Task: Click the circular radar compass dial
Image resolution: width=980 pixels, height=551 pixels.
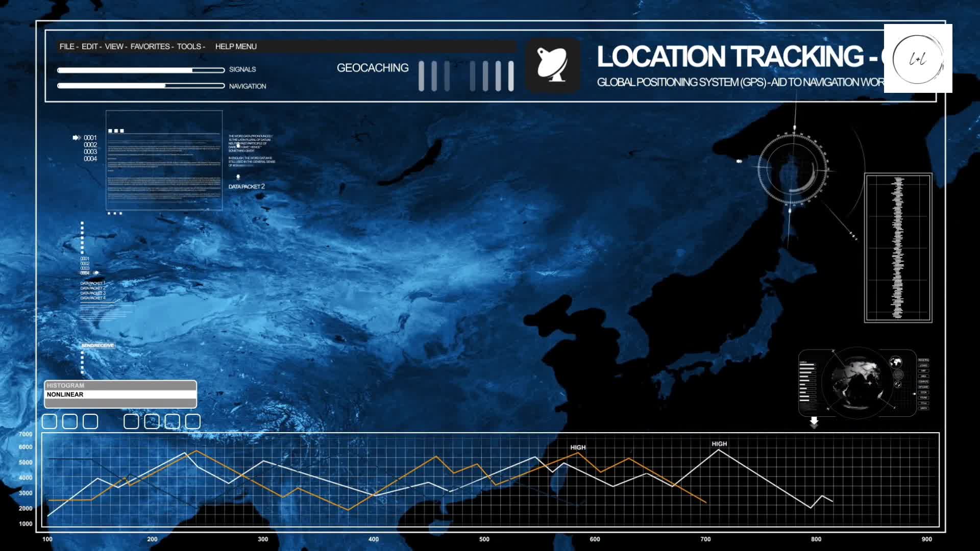Action: tap(793, 168)
